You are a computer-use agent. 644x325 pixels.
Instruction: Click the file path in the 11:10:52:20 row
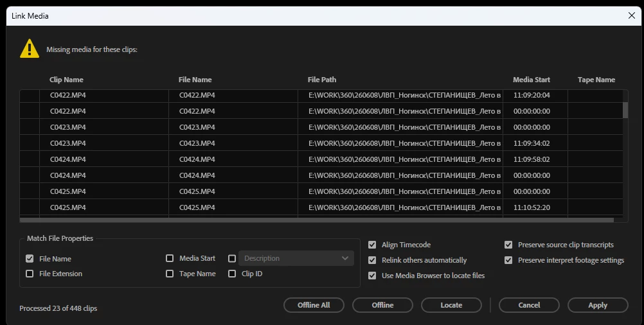pyautogui.click(x=404, y=207)
